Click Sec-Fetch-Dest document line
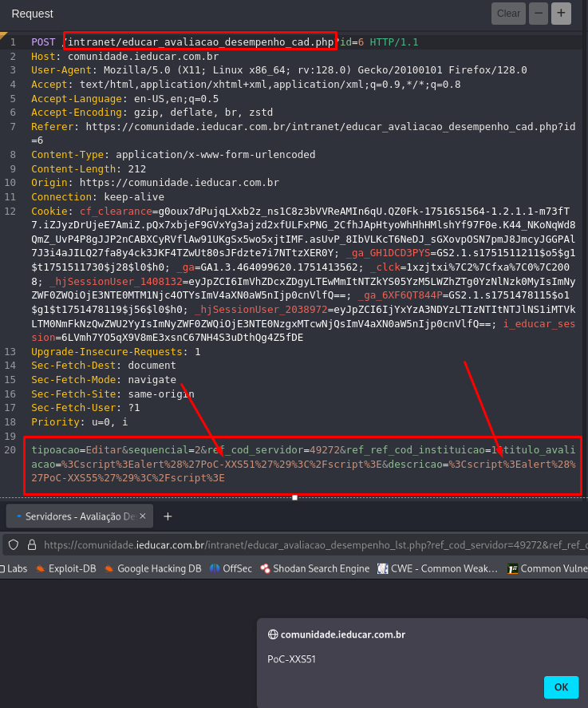 [x=104, y=366]
